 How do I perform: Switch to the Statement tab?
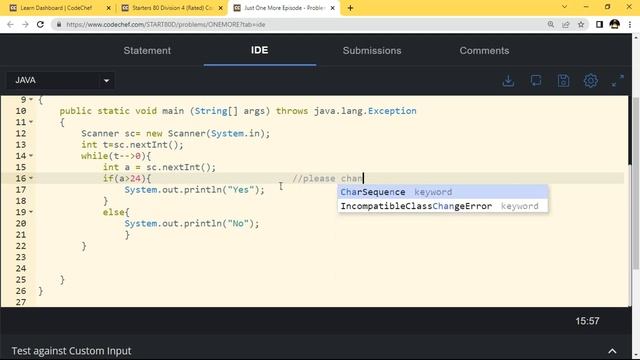coord(147,51)
